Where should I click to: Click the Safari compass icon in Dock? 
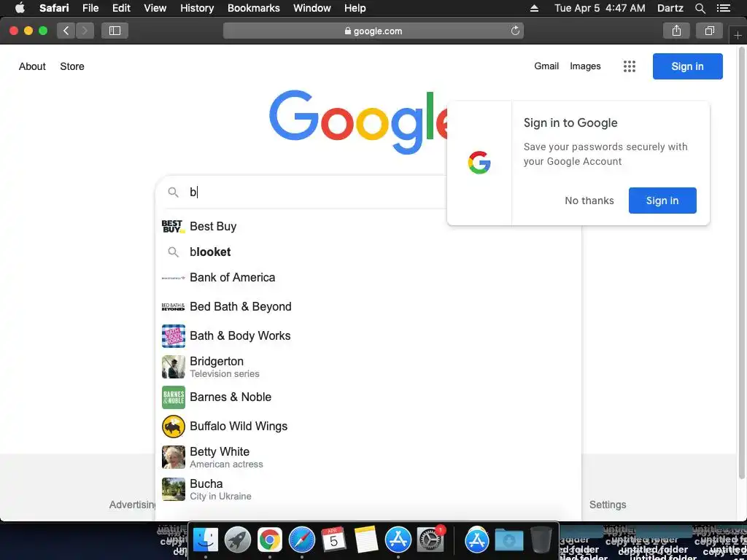pyautogui.click(x=301, y=540)
